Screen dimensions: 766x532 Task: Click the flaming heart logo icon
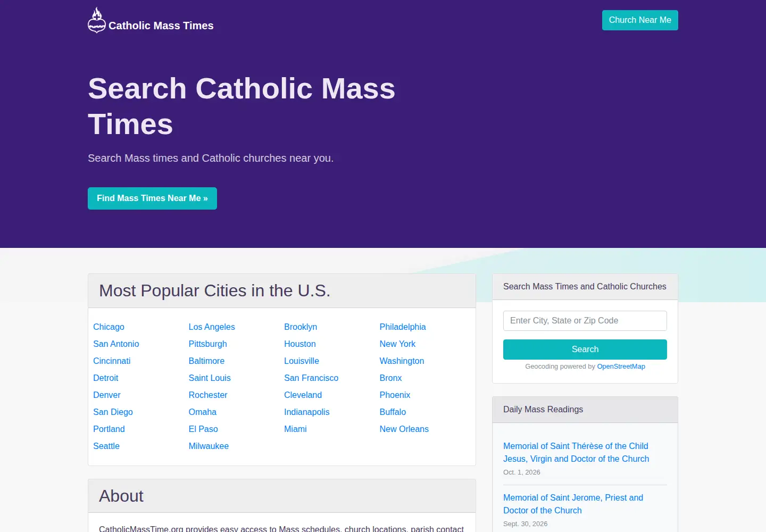click(97, 20)
